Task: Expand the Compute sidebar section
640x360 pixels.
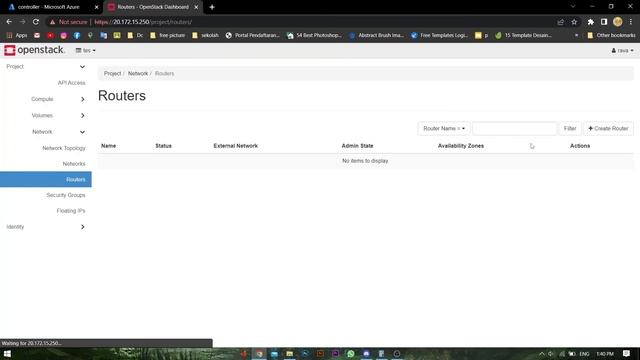Action: pyautogui.click(x=46, y=99)
